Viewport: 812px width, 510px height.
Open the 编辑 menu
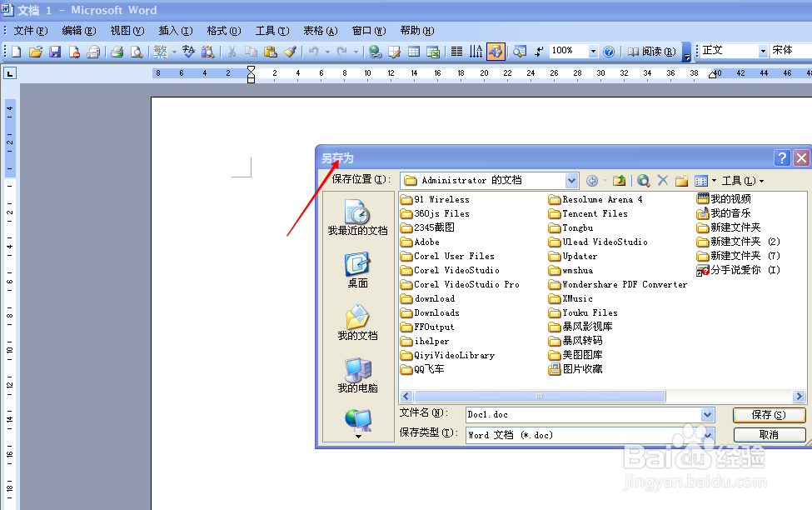coord(79,31)
